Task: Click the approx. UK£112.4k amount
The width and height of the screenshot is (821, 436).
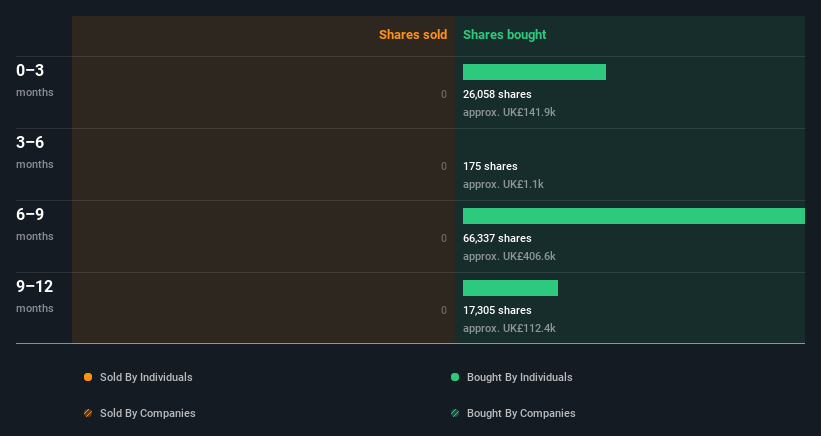Action: 509,328
